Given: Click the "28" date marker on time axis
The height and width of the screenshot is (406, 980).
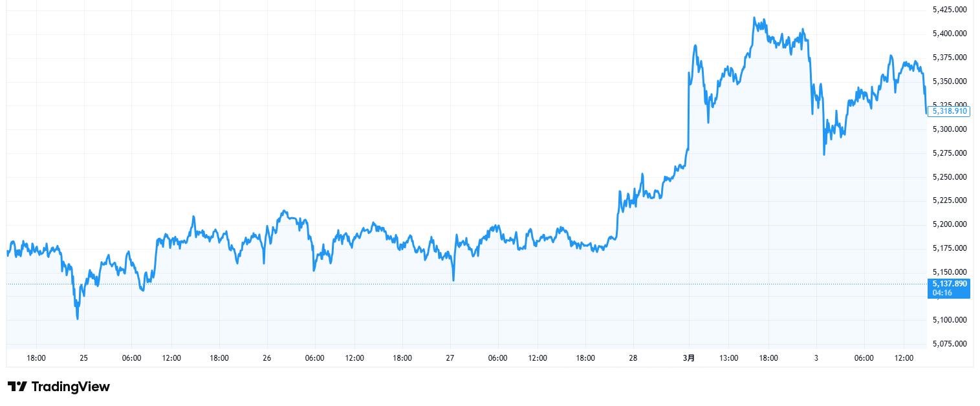Looking at the screenshot, I should coord(633,358).
